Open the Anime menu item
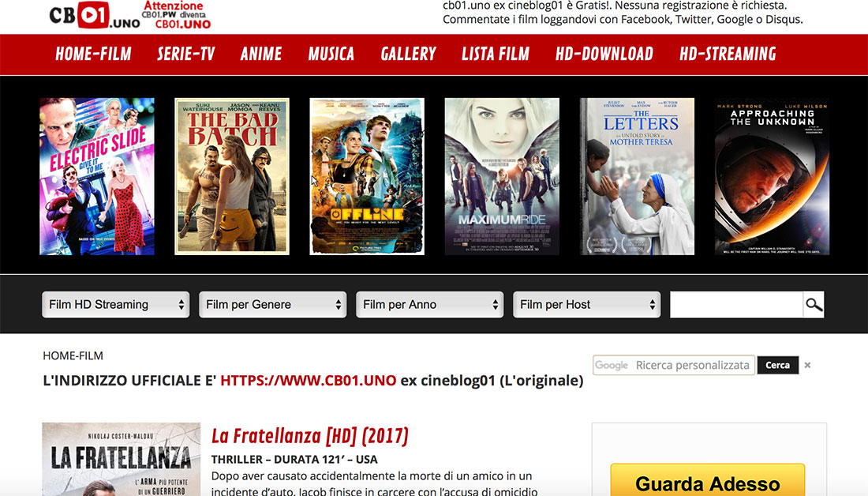This screenshot has width=868, height=496. pos(261,54)
